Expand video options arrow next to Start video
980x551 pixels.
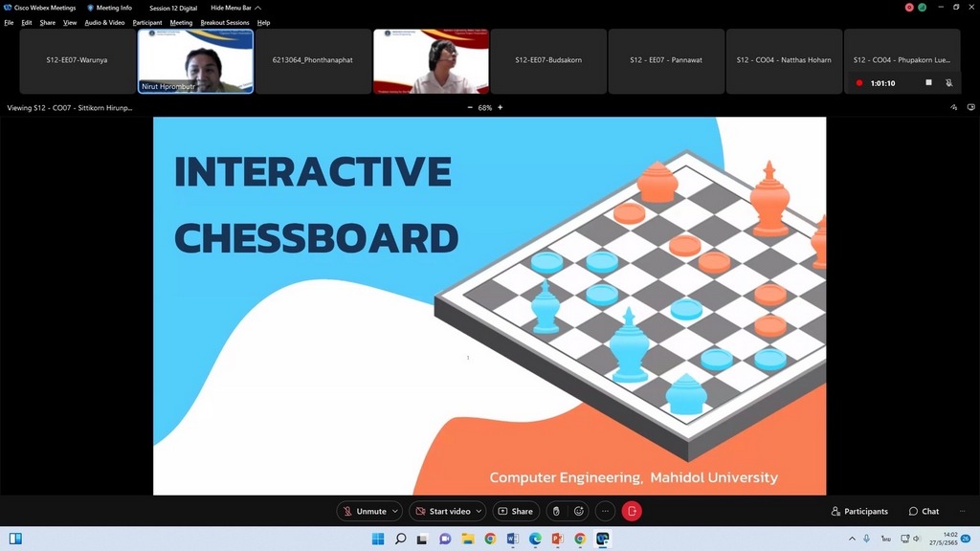pyautogui.click(x=479, y=512)
